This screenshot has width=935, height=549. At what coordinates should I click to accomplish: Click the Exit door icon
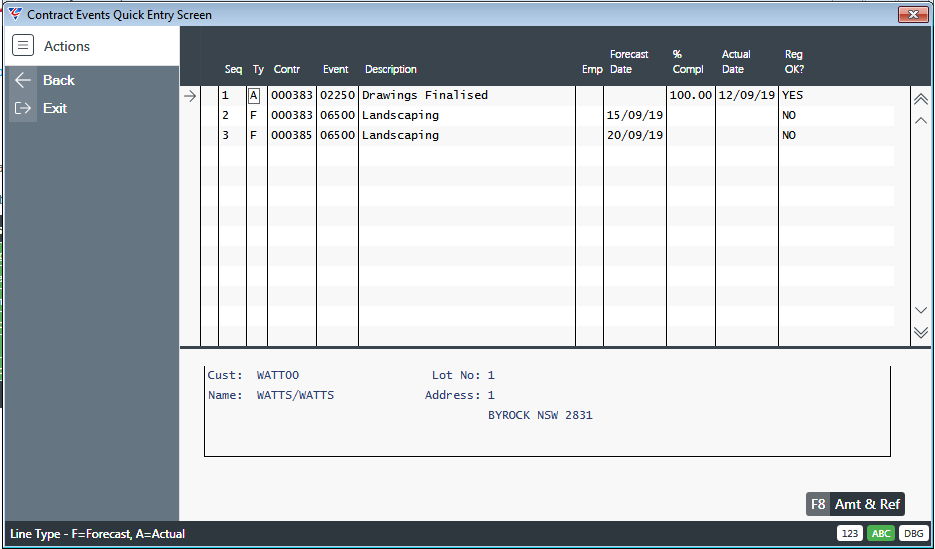23,108
